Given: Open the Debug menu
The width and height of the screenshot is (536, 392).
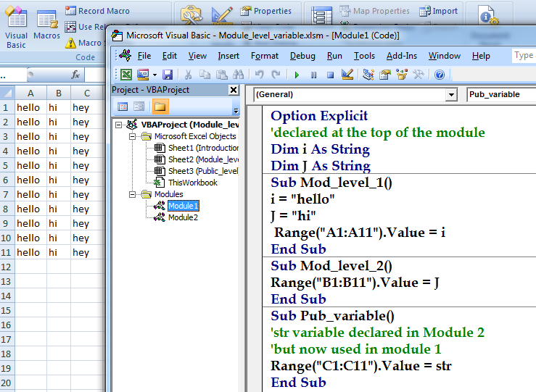Looking at the screenshot, I should 302,56.
